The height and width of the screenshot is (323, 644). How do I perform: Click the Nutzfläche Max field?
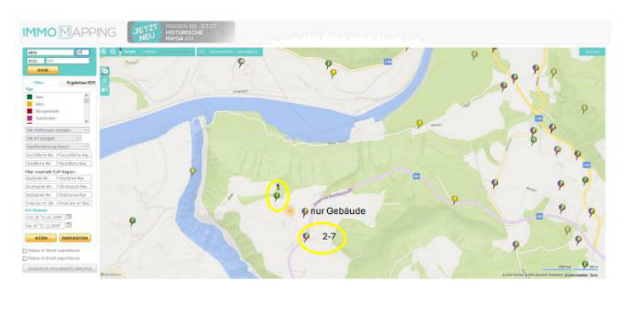(74, 164)
